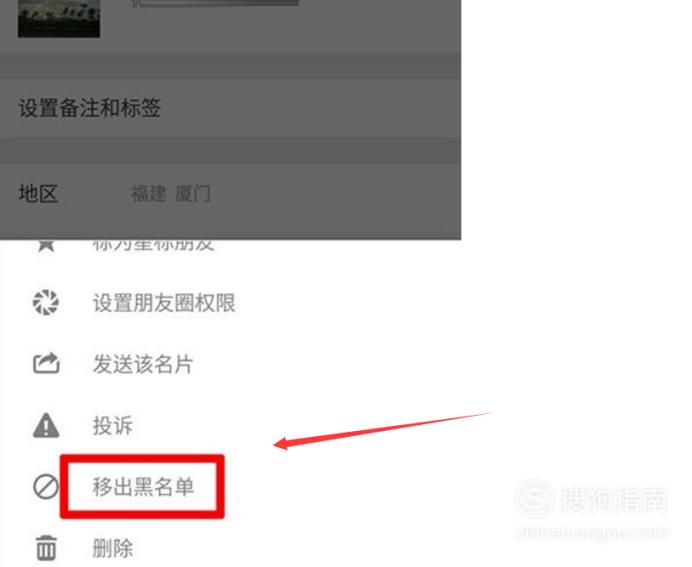Click the Sogou logo watermark icon
Image resolution: width=692 pixels, height=567 pixels.
tap(535, 499)
